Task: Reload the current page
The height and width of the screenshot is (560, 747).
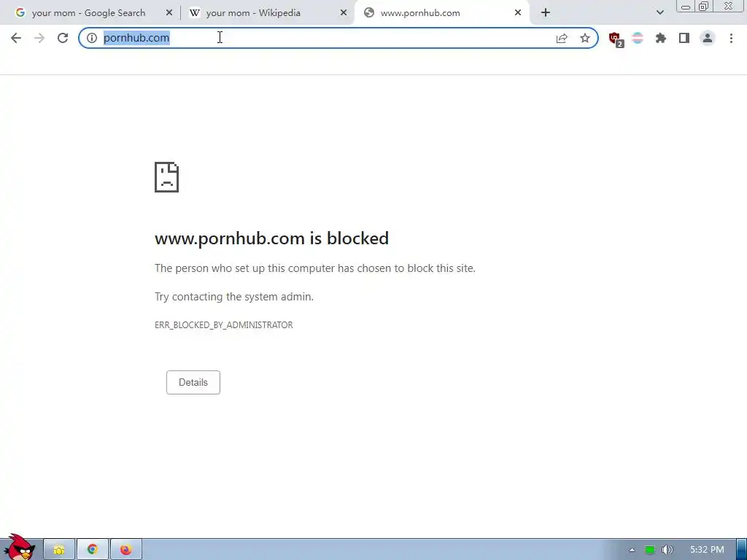Action: pyautogui.click(x=63, y=38)
